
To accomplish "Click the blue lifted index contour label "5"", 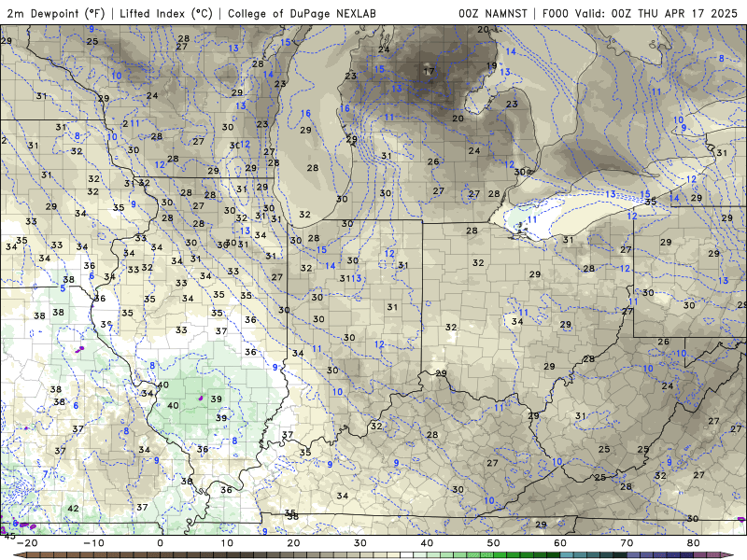I will [x=63, y=288].
